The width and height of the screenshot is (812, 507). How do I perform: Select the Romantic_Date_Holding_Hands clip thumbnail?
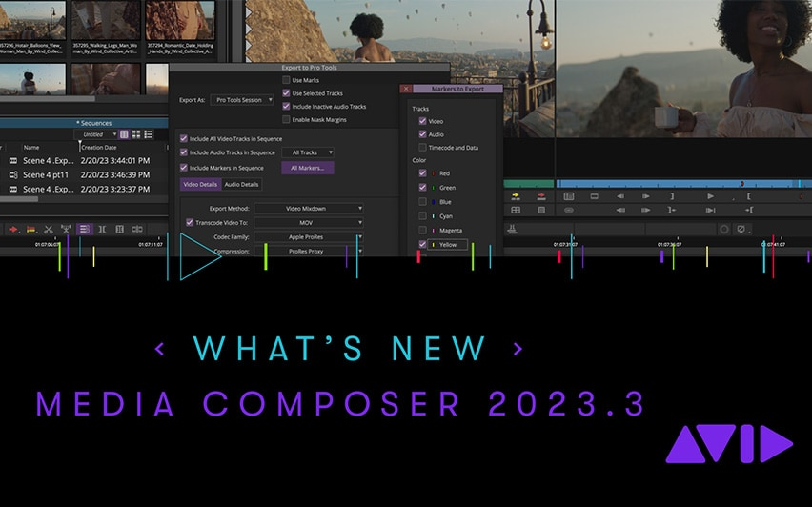point(180,20)
